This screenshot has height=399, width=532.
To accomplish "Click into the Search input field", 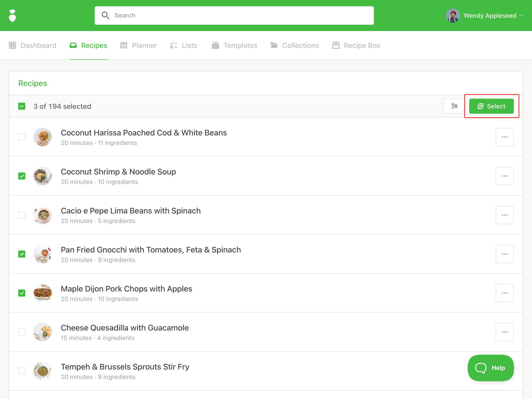I will (x=241, y=15).
